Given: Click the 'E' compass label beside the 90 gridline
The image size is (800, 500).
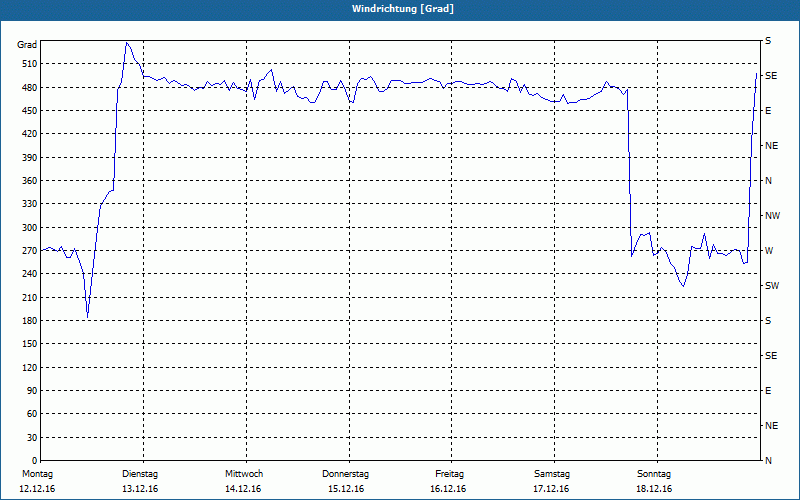Looking at the screenshot, I should click(x=768, y=391).
